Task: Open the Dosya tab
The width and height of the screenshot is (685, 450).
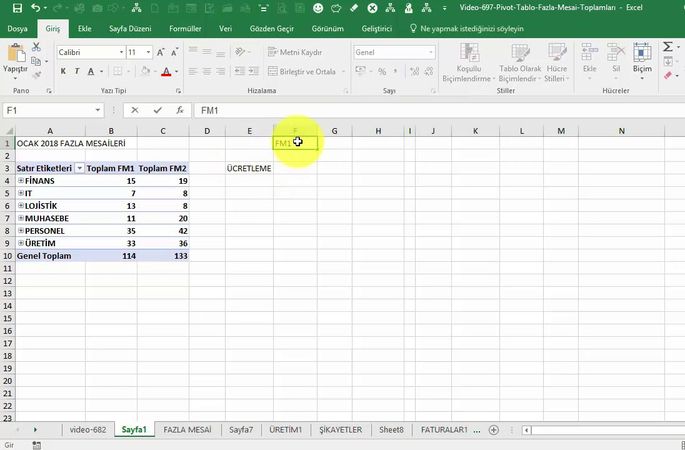Action: (17, 29)
